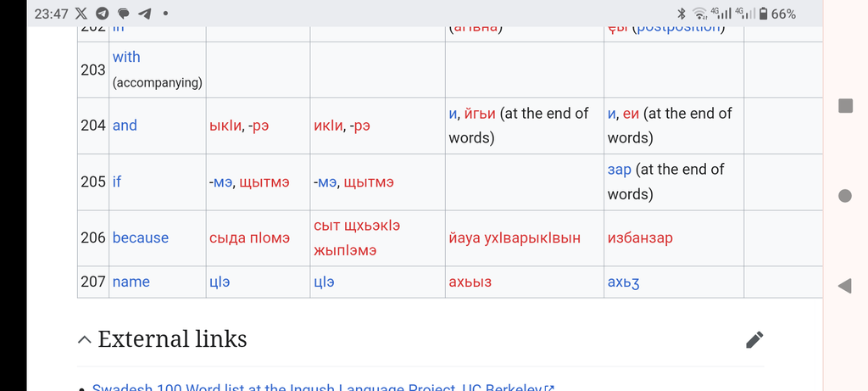This screenshot has width=868, height=391.
Task: Tap the 'External links' heading text
Action: [172, 339]
